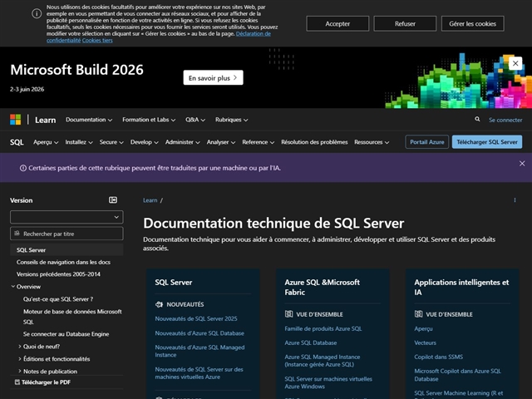Click the cookie banner info icon
The height and width of the screenshot is (399, 532).
(37, 13)
